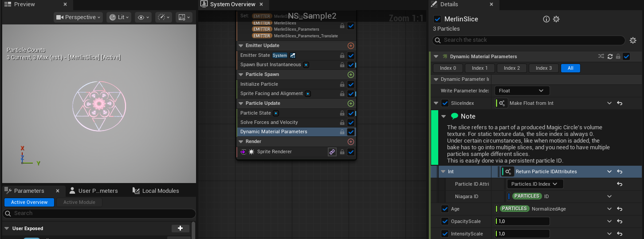Select Index 1 filter button
Image resolution: width=644 pixels, height=239 pixels.
[x=480, y=68]
